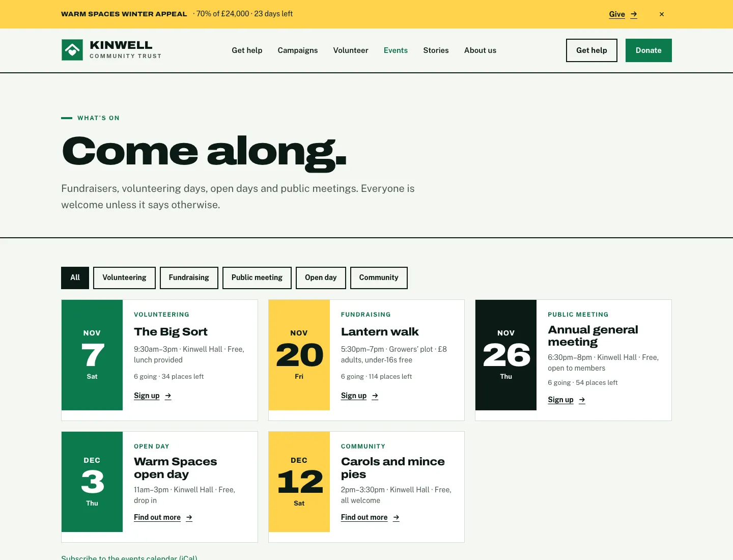Click the Dec 12 yellow date block

pos(299,482)
